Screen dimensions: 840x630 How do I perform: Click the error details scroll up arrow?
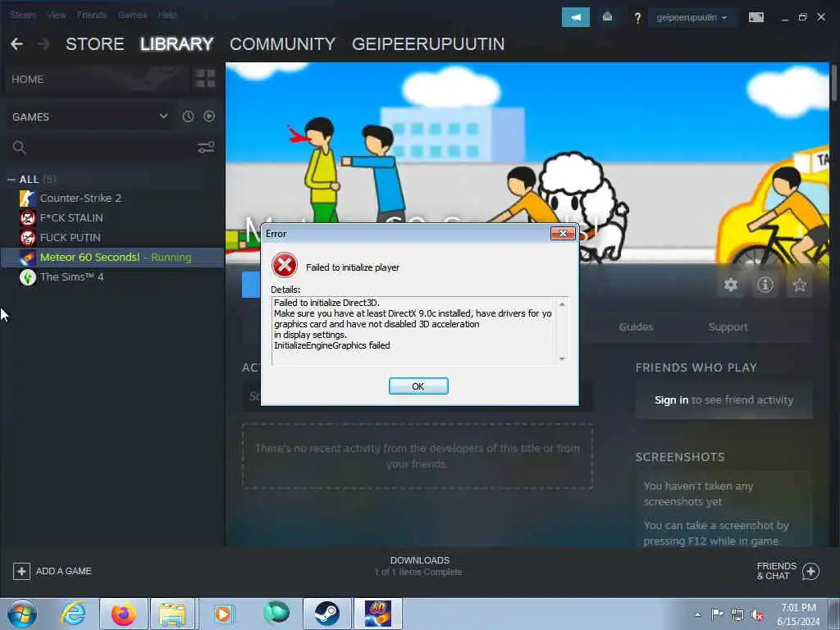tap(562, 304)
